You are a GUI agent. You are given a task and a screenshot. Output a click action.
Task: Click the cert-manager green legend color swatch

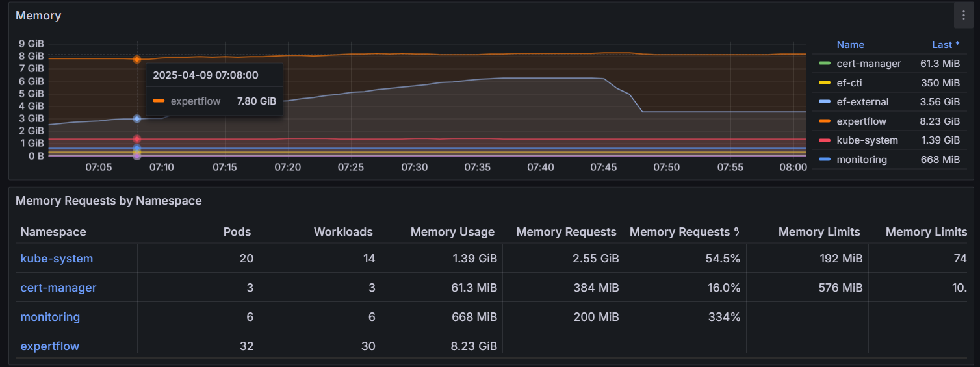pos(825,64)
